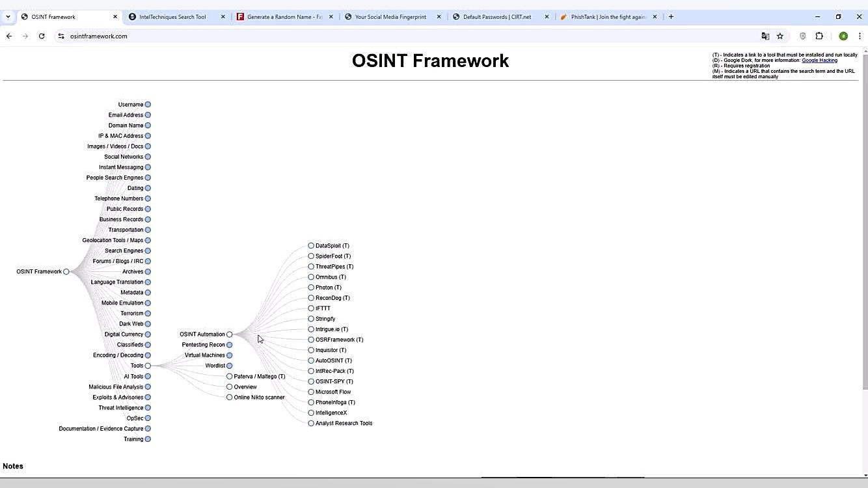Open Analyst Research Tools link

pyautogui.click(x=344, y=424)
